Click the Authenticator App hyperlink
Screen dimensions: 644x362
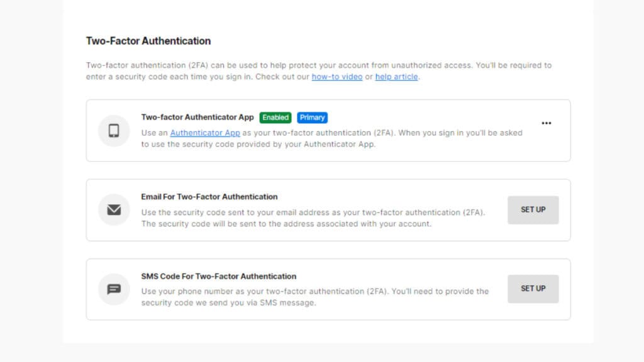click(204, 133)
